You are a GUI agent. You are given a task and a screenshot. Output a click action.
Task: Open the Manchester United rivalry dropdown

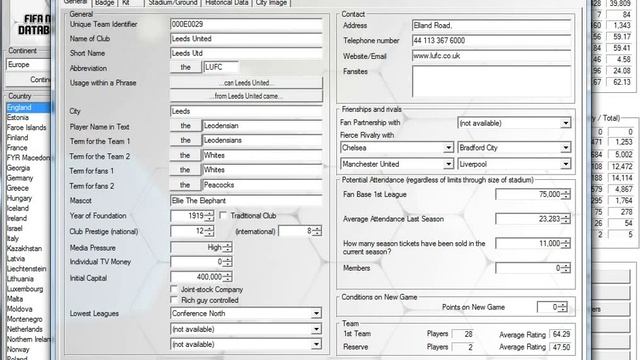click(x=448, y=164)
